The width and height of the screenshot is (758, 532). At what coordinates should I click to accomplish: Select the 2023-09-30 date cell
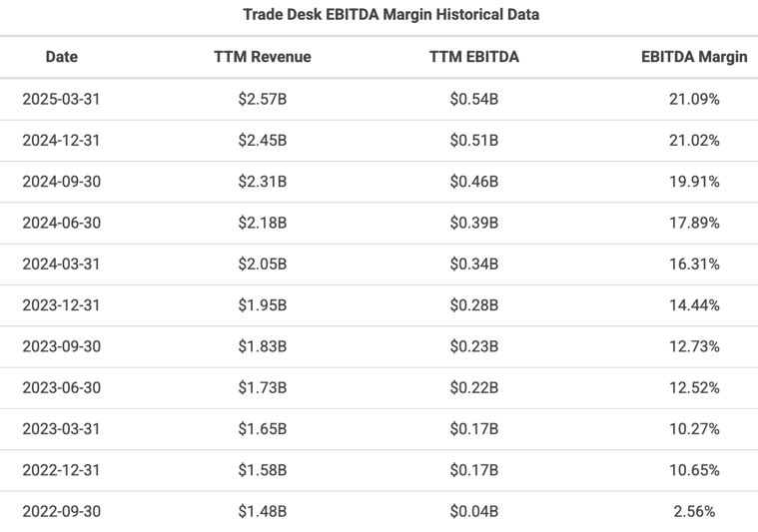[x=61, y=346]
